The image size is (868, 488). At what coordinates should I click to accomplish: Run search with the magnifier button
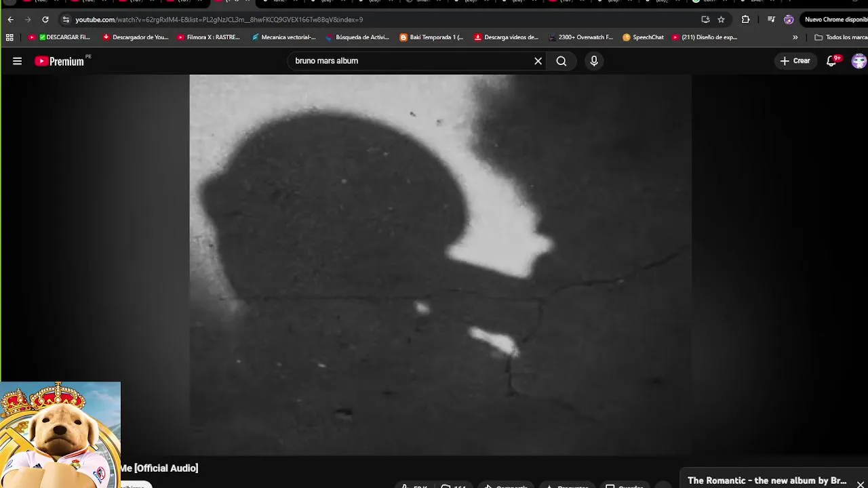pyautogui.click(x=561, y=61)
